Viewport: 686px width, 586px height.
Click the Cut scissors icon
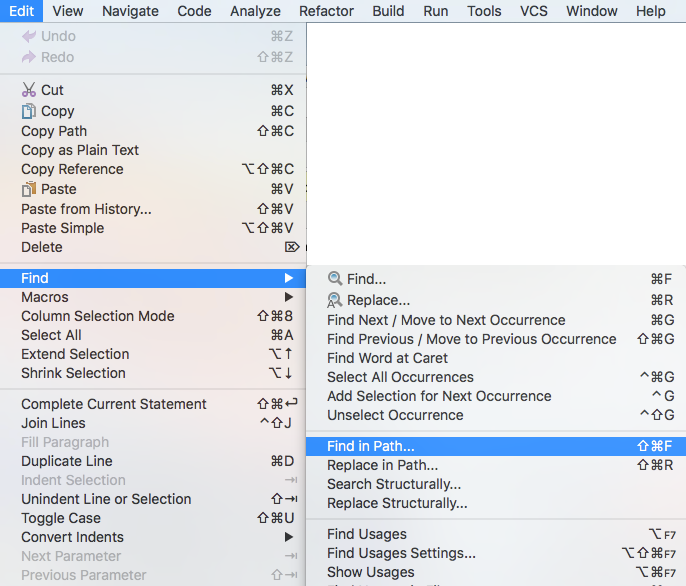(x=29, y=90)
